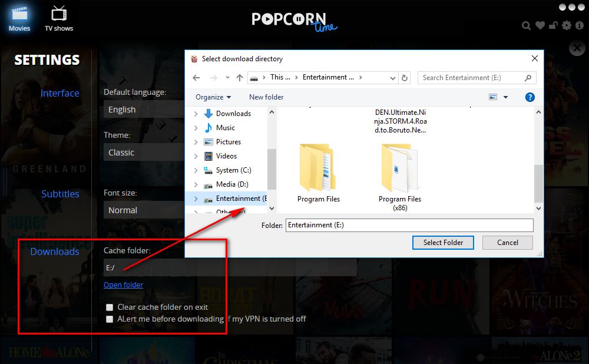
Task: Select System (C:) drive in tree
Action: (233, 170)
